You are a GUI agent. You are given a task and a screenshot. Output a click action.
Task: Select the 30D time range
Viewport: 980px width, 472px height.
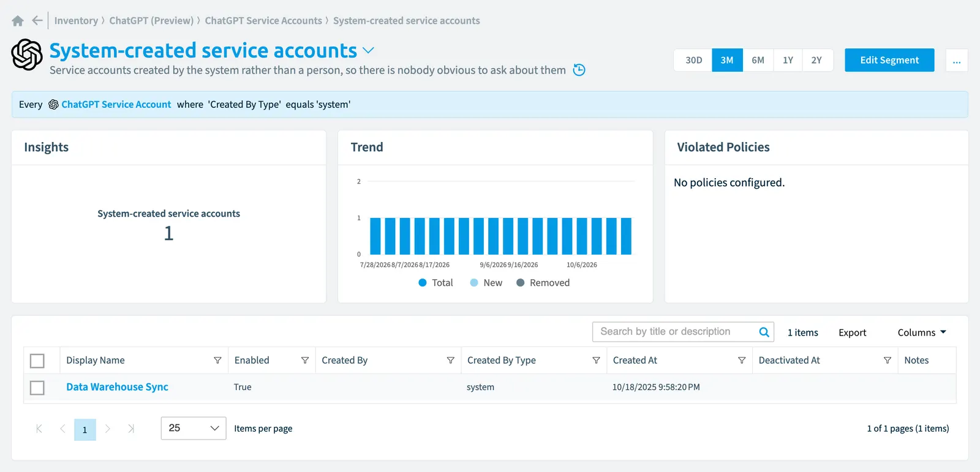click(693, 60)
